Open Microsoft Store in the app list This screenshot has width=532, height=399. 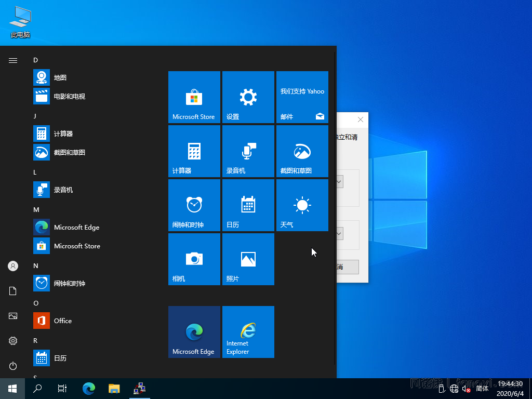(91, 246)
